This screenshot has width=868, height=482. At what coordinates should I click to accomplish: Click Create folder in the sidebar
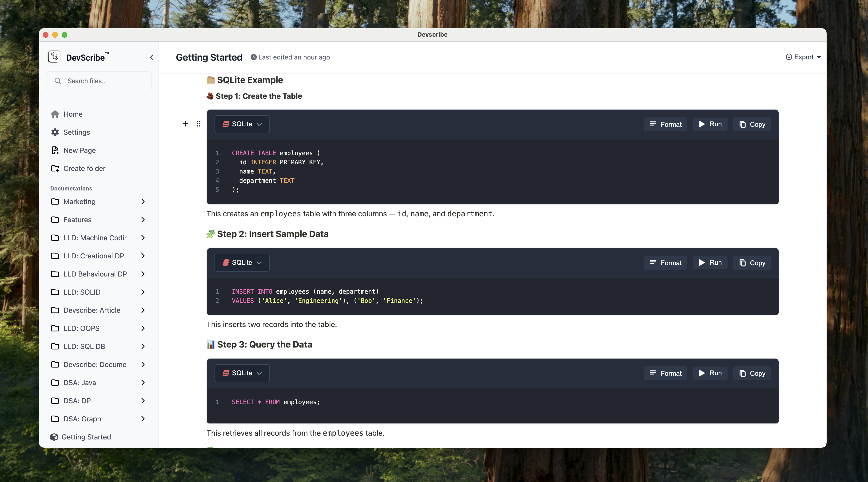click(84, 168)
